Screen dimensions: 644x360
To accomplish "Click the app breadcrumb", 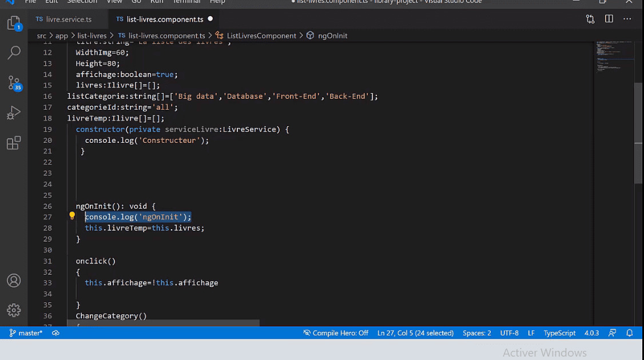I will coord(62,35).
